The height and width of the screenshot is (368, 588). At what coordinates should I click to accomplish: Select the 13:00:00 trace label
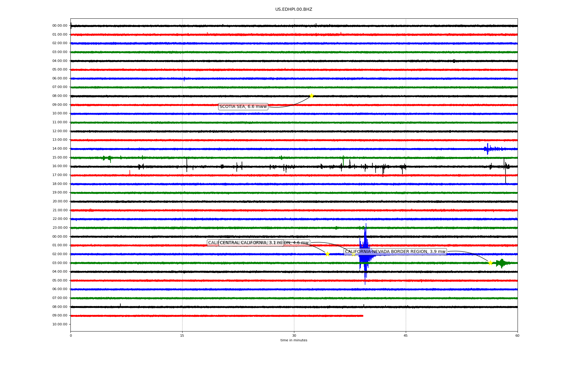pos(60,140)
